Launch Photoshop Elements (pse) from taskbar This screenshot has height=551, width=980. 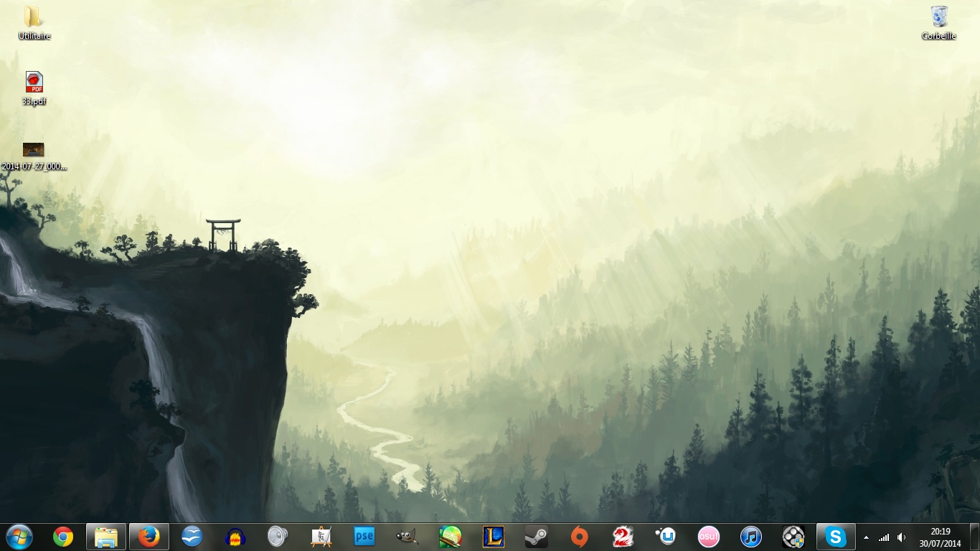[x=364, y=537]
